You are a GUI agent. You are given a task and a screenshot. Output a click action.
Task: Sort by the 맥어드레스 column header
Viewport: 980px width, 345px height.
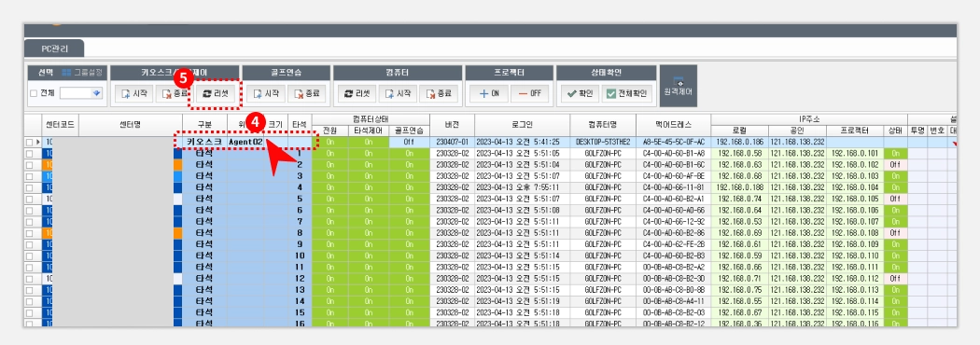point(673,125)
